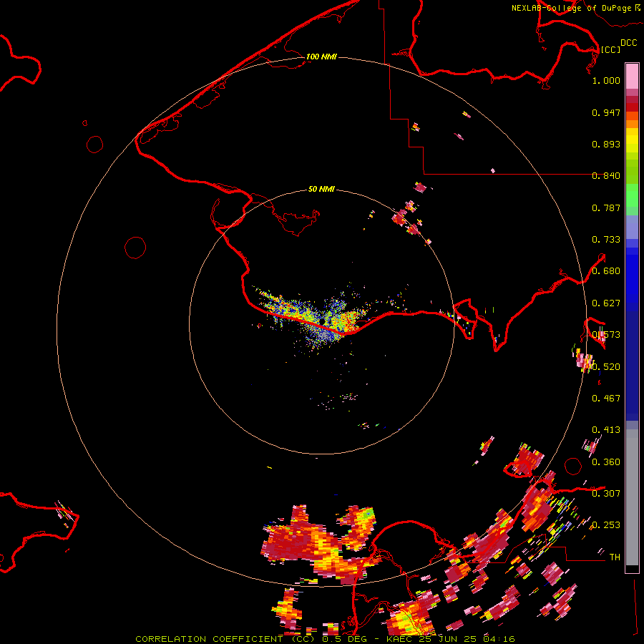644x644 pixels.
Task: Select the 0.947 scale value
Action: (x=606, y=112)
